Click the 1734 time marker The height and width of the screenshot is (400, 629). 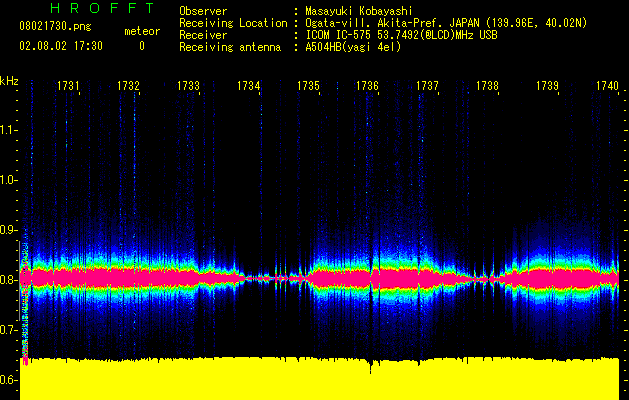pos(248,86)
